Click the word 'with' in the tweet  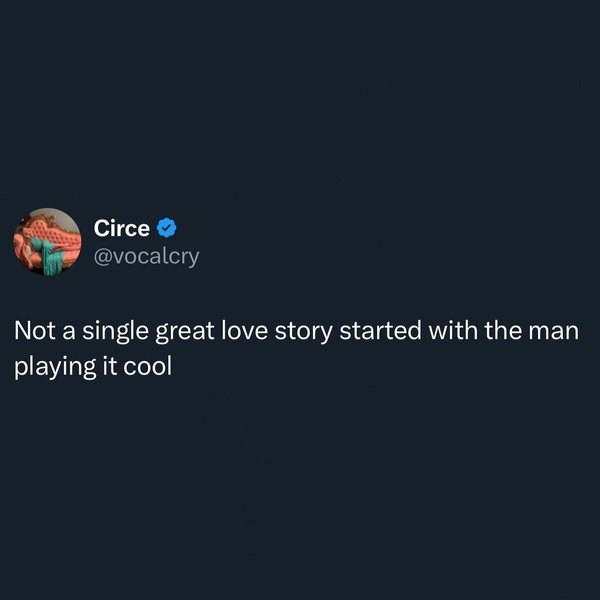pyautogui.click(x=453, y=331)
